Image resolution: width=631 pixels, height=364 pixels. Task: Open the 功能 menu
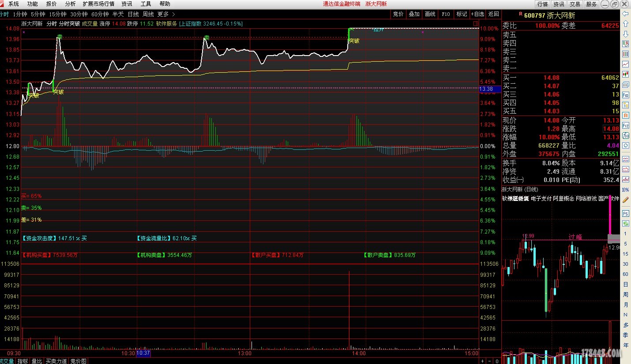point(33,4)
